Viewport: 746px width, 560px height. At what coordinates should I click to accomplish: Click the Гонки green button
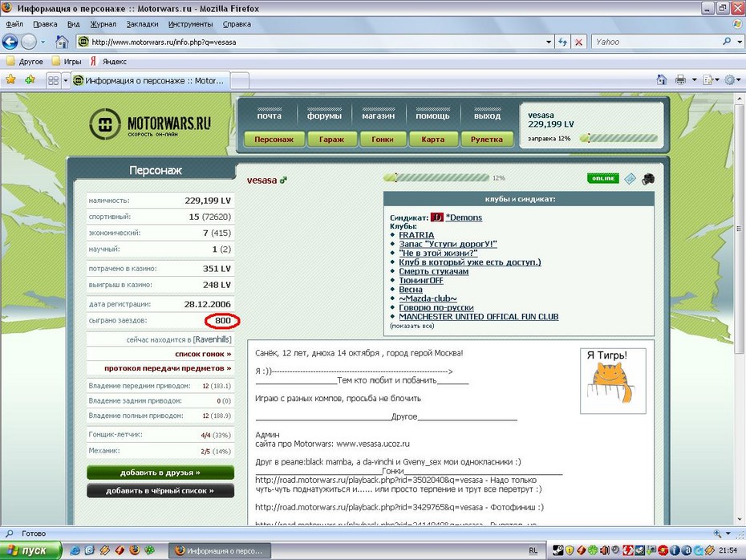(383, 140)
